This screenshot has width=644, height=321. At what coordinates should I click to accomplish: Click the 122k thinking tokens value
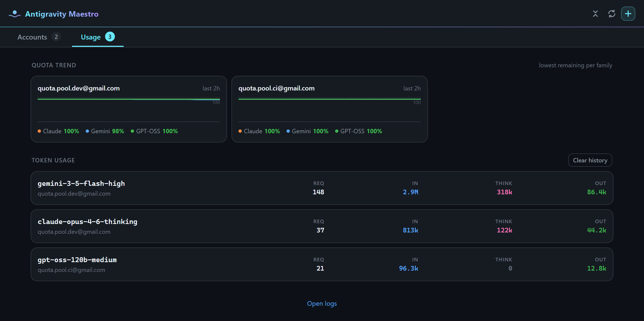point(505,230)
